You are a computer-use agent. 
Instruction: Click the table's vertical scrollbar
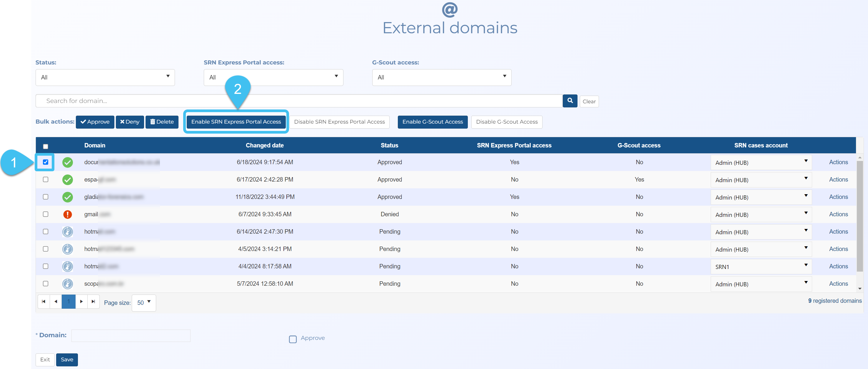(x=859, y=216)
